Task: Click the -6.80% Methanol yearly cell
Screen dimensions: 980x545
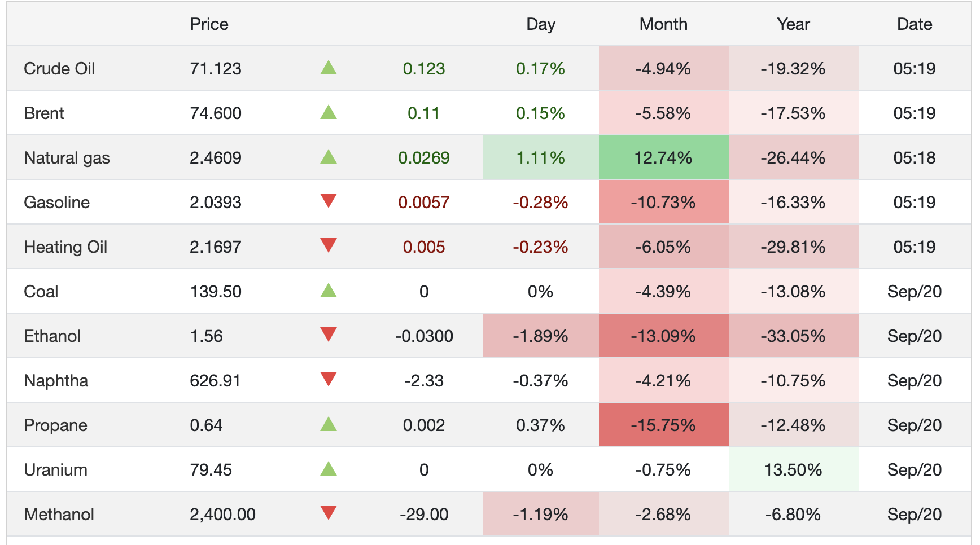Action: (x=793, y=514)
